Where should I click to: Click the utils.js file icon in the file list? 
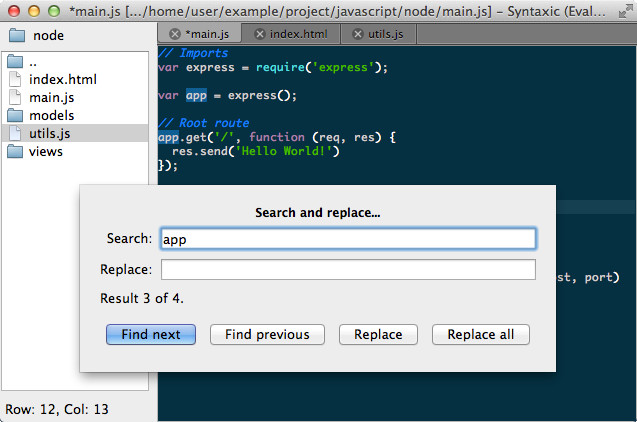click(15, 133)
